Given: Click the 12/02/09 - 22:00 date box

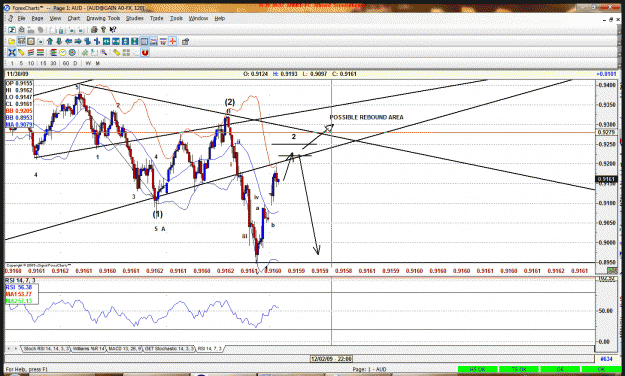Looking at the screenshot, I should coord(332,359).
